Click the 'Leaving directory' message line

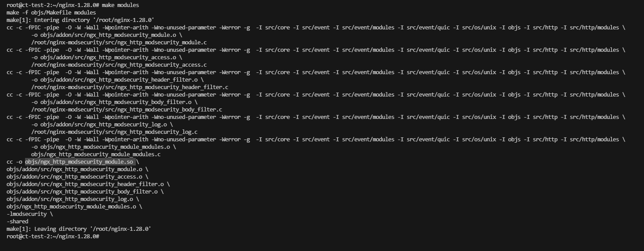click(79, 229)
